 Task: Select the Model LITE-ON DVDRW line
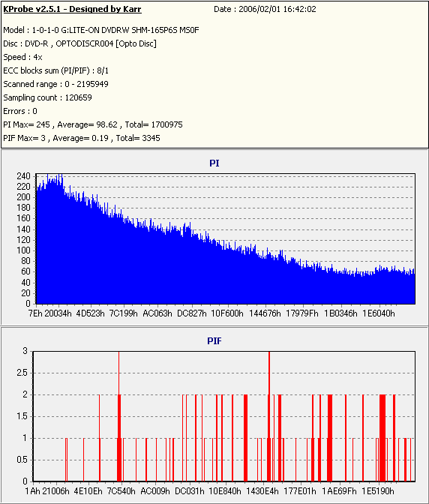pos(101,30)
